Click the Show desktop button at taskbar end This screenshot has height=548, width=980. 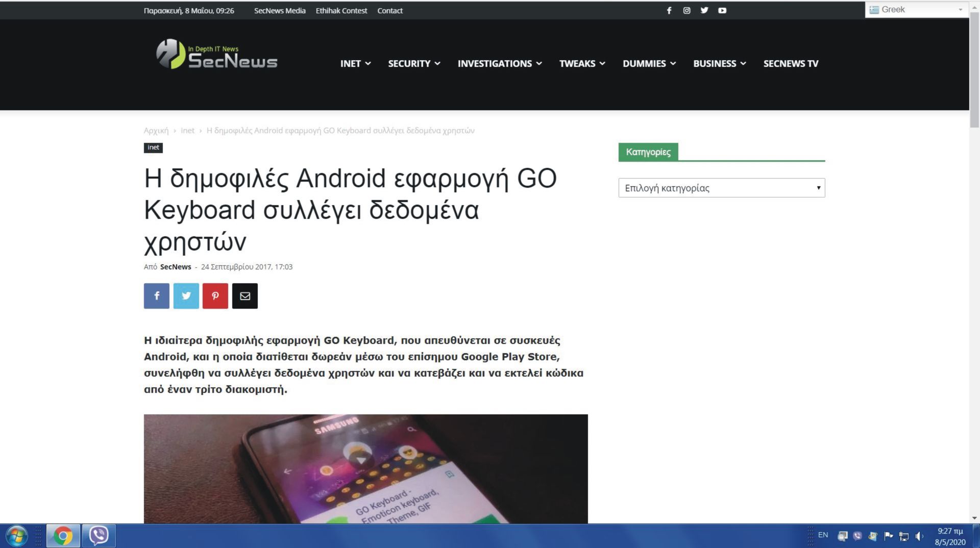[976, 536]
